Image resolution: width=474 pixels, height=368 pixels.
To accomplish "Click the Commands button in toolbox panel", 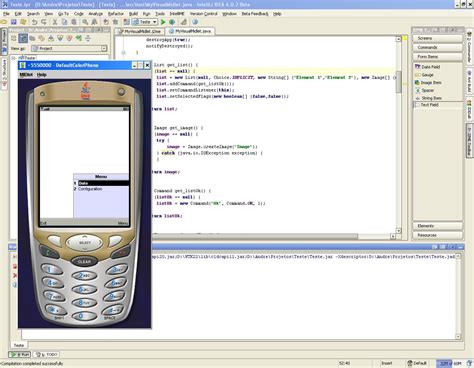I will click(437, 47).
